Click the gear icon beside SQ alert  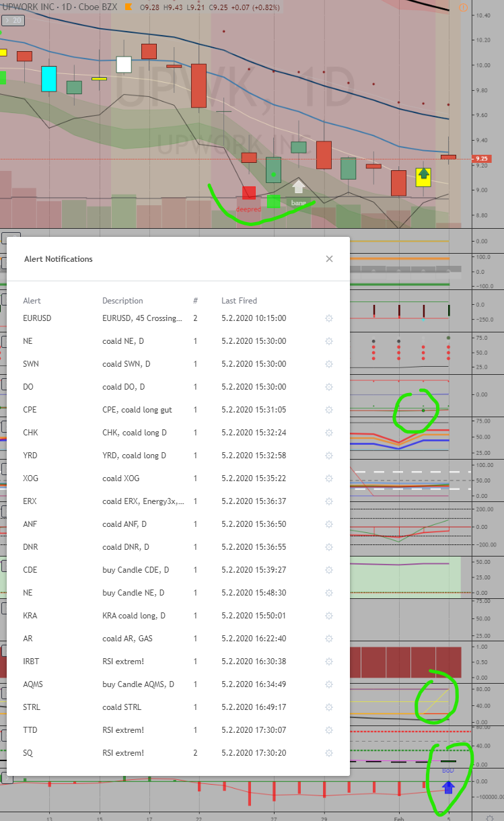point(329,753)
